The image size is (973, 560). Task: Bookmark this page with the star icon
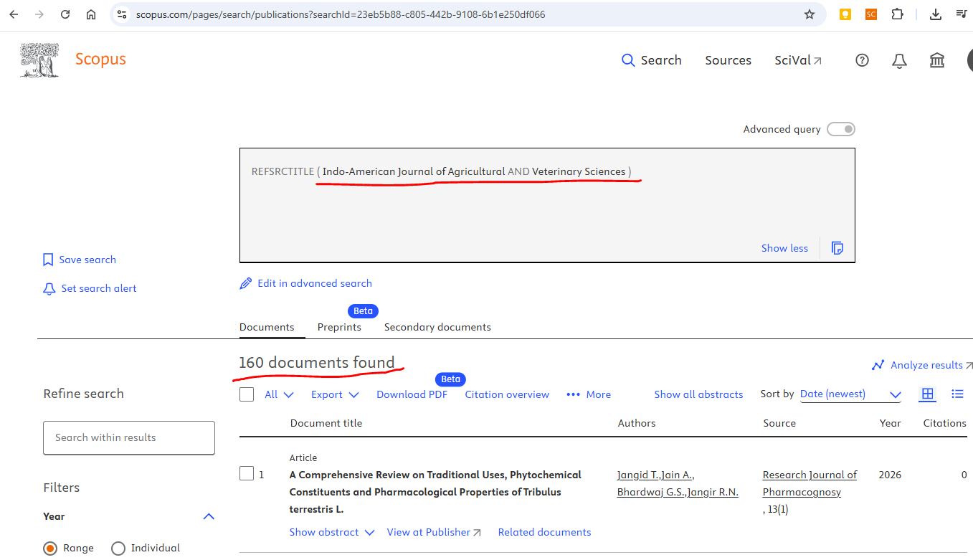[x=810, y=14]
